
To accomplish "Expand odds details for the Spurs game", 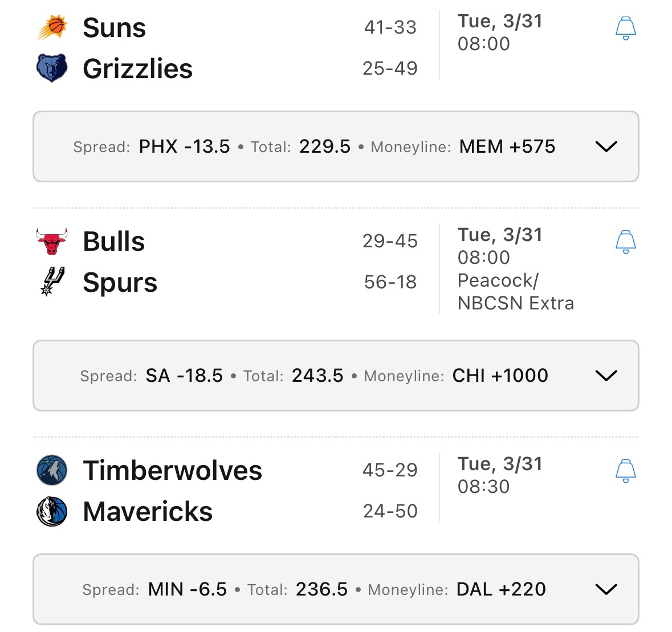I will click(606, 375).
